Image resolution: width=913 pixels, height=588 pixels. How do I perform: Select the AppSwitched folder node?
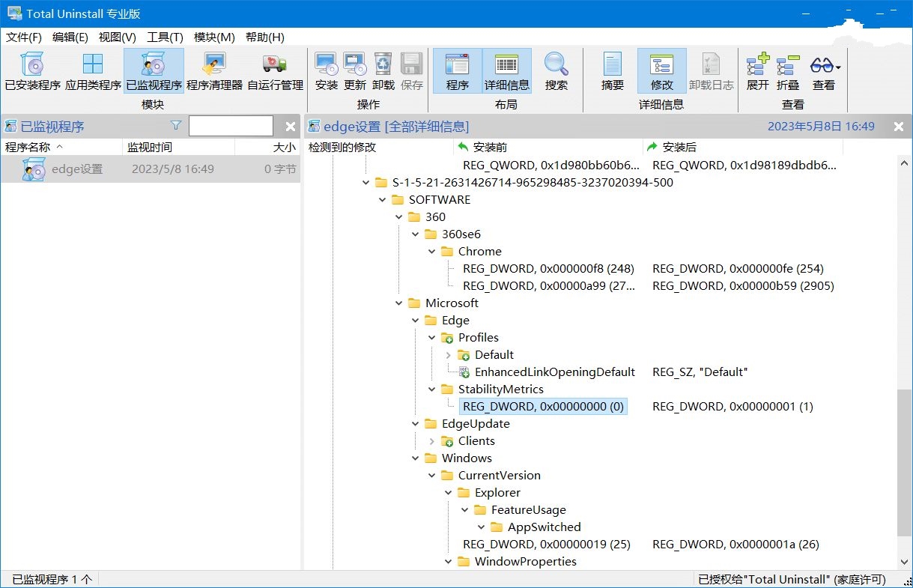545,527
